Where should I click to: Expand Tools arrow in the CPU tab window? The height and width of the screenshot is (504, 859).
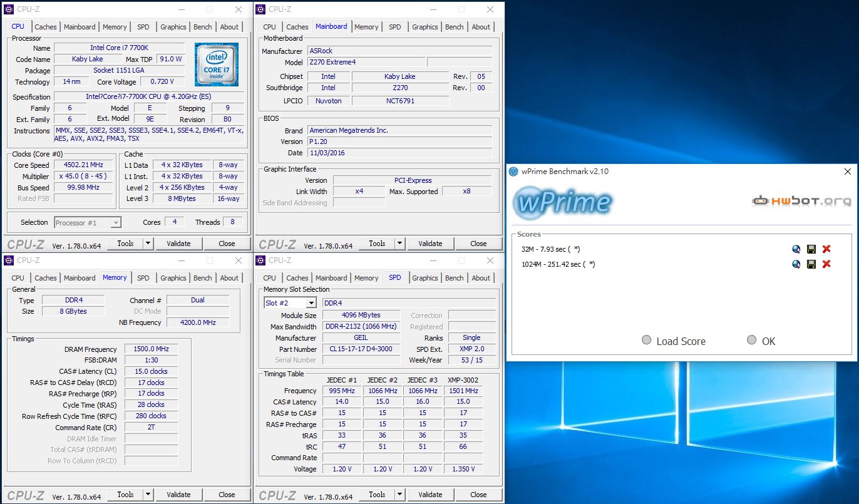148,244
